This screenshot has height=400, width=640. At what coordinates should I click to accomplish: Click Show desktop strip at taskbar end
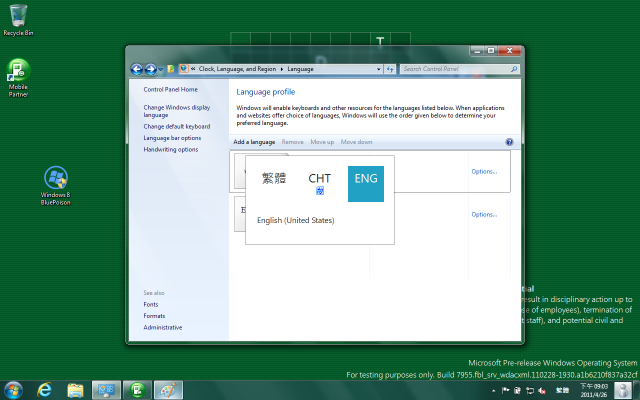(637, 390)
